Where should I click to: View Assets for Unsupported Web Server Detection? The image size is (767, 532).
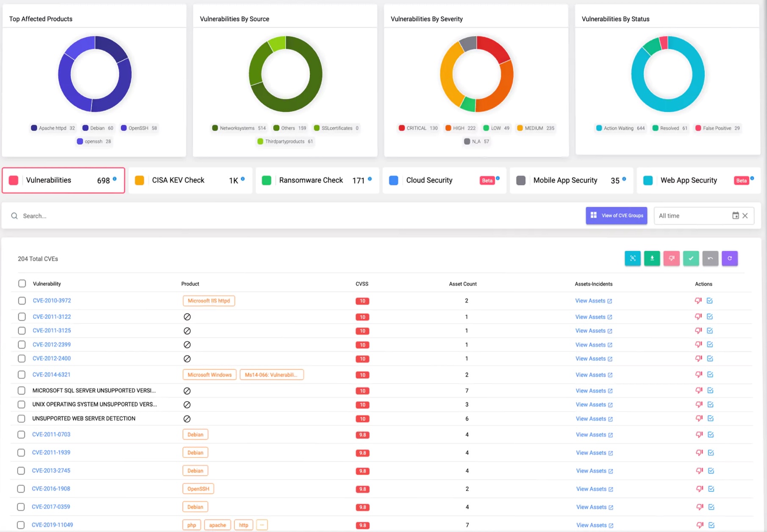click(594, 419)
